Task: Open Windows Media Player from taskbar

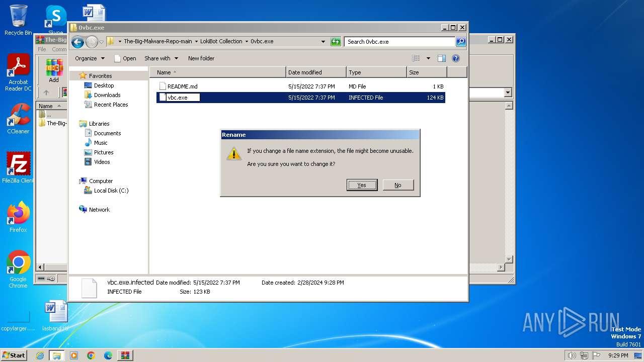Action: (x=74, y=355)
